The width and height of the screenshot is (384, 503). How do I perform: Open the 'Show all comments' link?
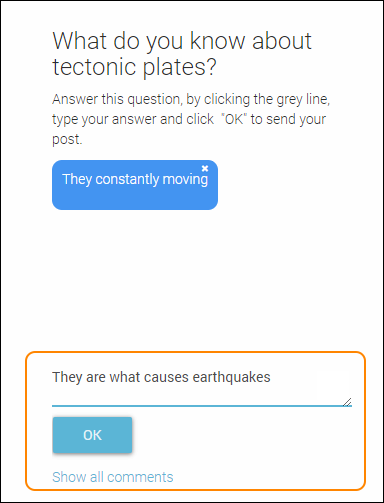(x=113, y=477)
